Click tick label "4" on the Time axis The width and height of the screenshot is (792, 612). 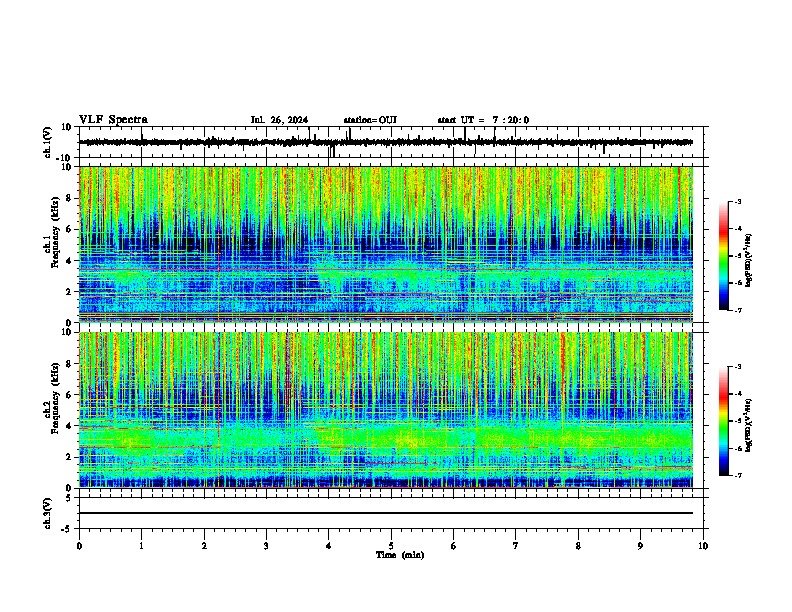point(329,546)
